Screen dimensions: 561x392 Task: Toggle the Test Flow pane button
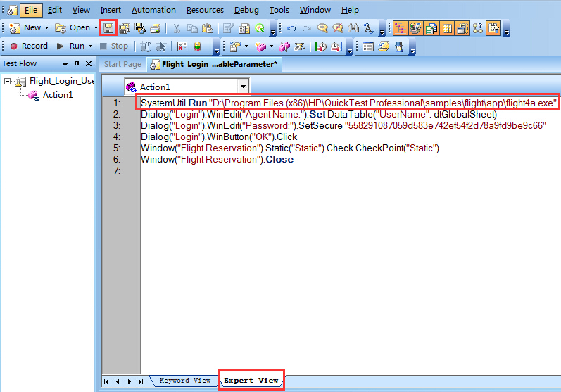coord(400,28)
